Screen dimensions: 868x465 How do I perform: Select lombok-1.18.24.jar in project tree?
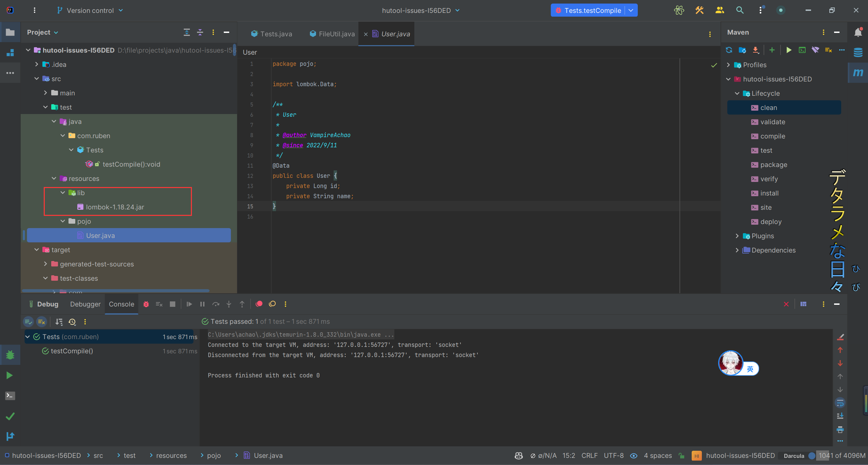(x=115, y=207)
